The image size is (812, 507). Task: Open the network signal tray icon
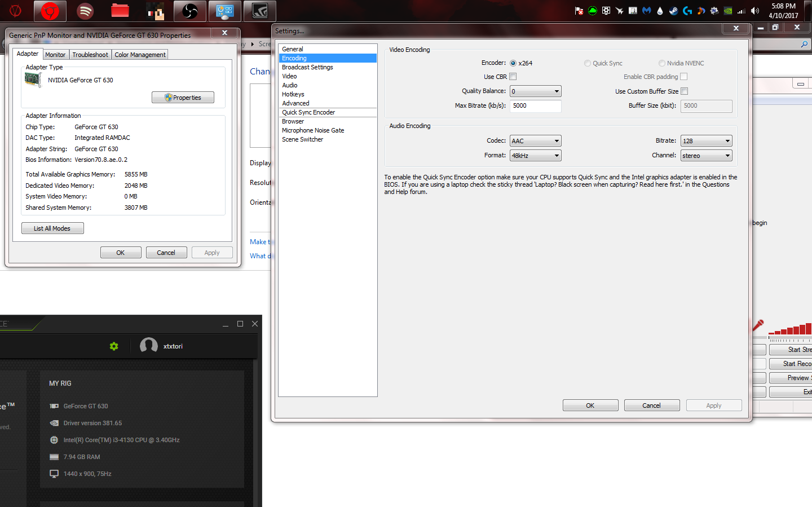[742, 11]
